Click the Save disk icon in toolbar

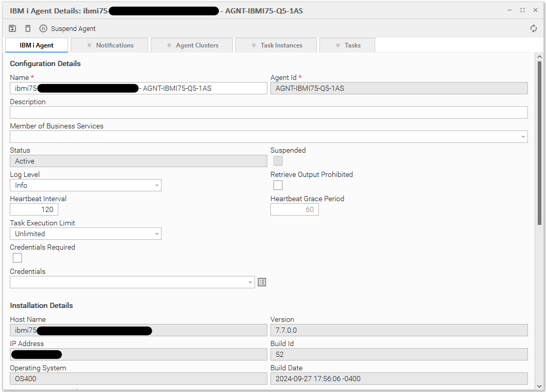12,29
